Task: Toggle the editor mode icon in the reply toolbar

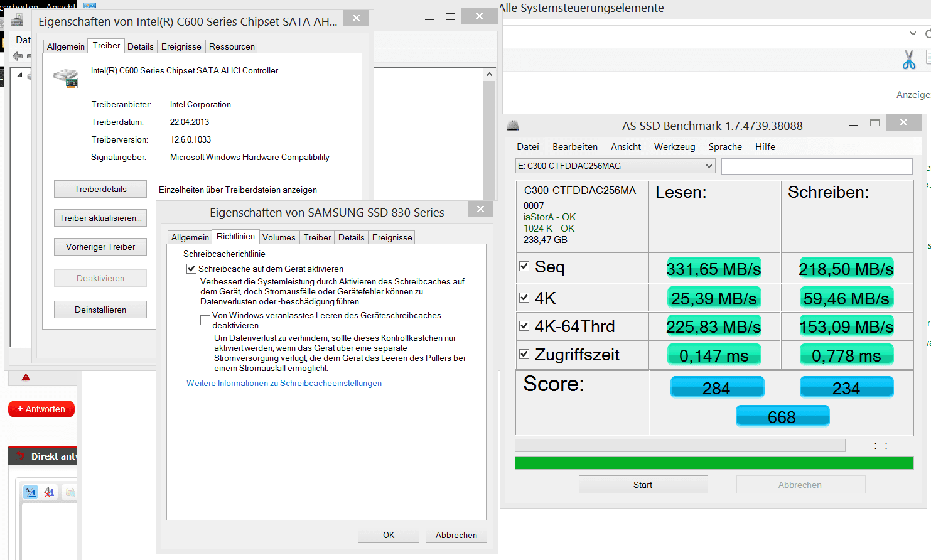Action: pyautogui.click(x=30, y=492)
